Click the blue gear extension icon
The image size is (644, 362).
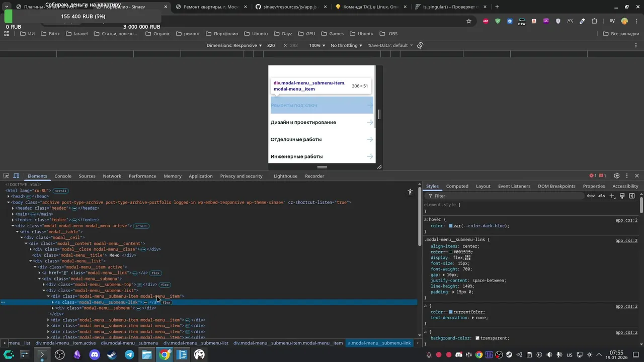(x=510, y=21)
